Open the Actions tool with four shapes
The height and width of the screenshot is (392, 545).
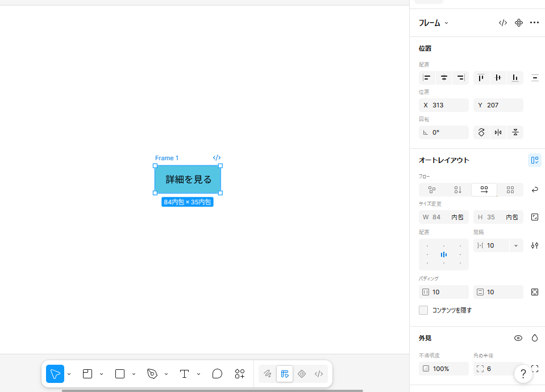click(x=240, y=374)
